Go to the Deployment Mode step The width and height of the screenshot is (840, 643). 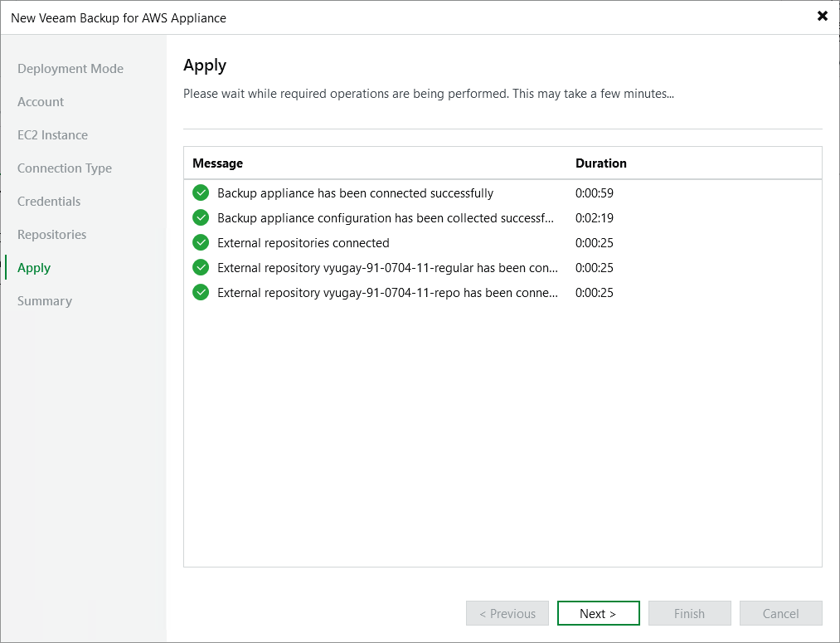70,69
